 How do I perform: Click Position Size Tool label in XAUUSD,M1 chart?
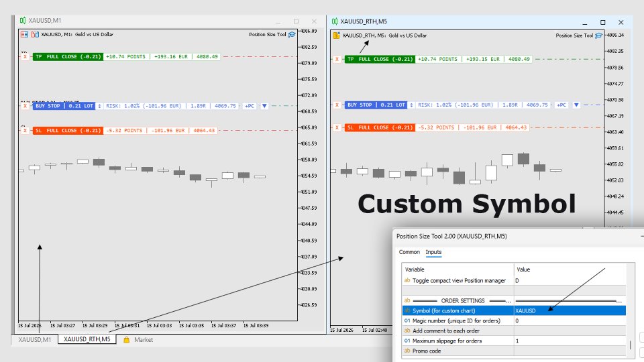point(268,34)
